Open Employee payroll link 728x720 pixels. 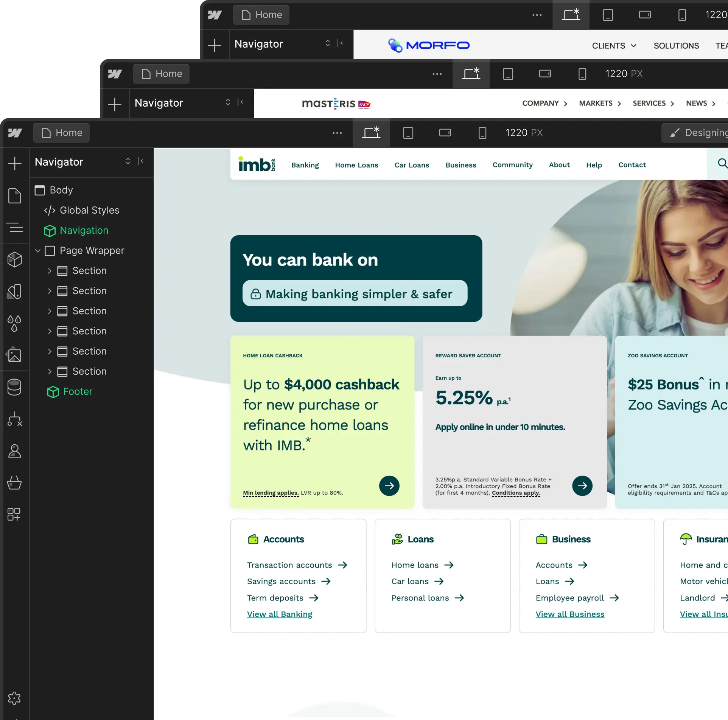[x=577, y=598]
